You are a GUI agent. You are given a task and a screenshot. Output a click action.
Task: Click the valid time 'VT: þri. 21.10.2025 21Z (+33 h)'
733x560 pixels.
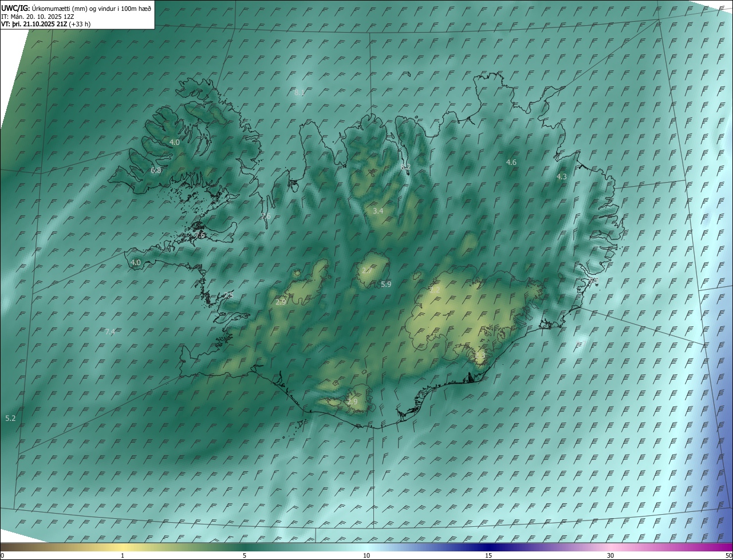pos(46,24)
